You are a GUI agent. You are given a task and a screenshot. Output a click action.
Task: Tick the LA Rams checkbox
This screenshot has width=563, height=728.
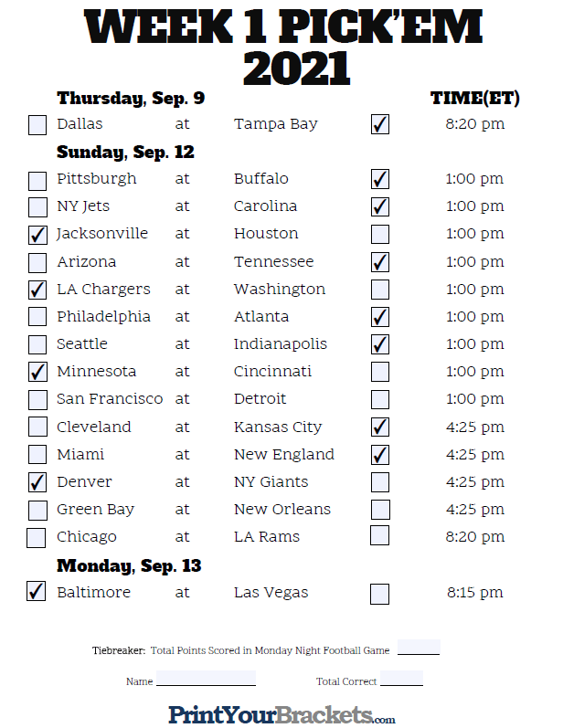click(379, 535)
